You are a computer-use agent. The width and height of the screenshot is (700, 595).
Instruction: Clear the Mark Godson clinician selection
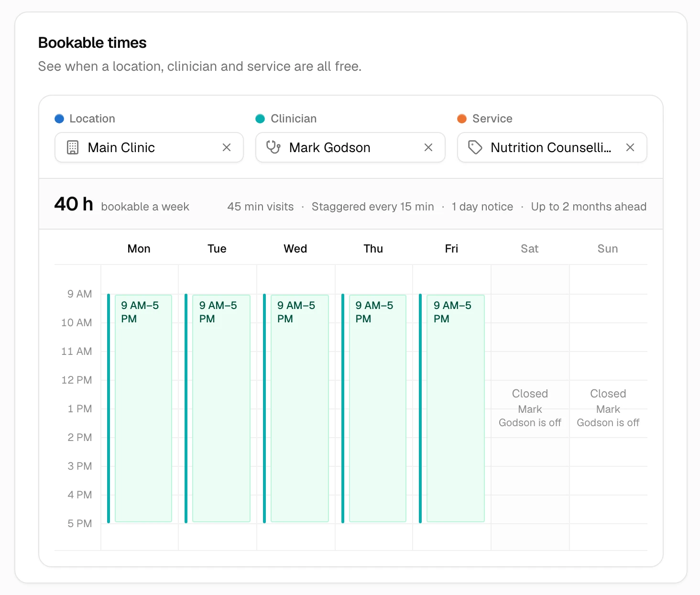[x=428, y=147]
